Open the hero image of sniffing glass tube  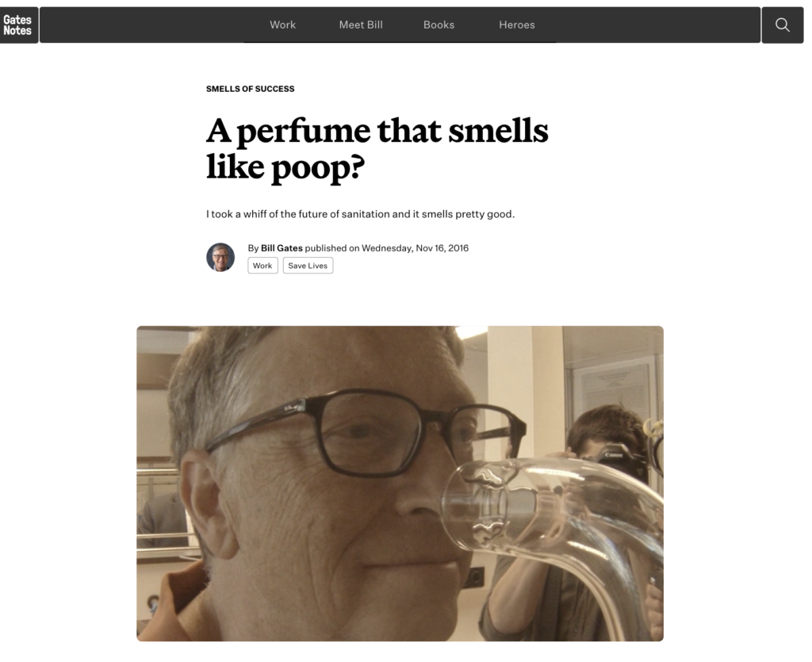point(400,484)
